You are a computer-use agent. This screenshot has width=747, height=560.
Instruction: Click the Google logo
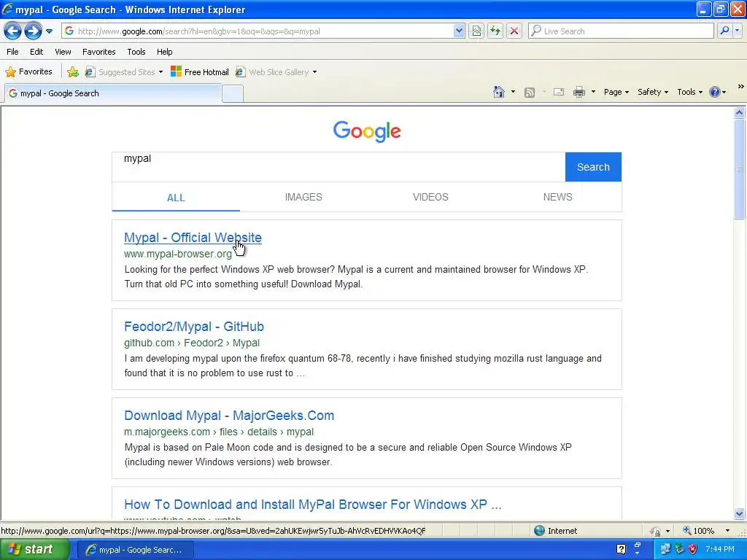(367, 131)
